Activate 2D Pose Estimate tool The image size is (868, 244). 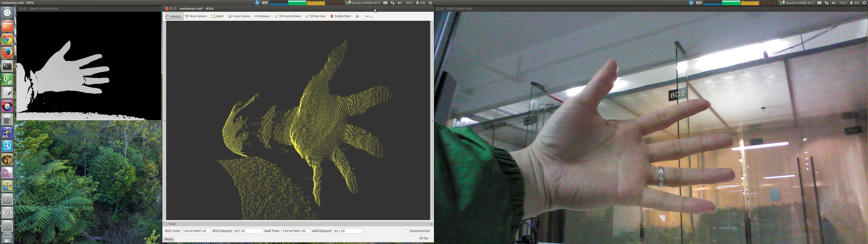288,16
